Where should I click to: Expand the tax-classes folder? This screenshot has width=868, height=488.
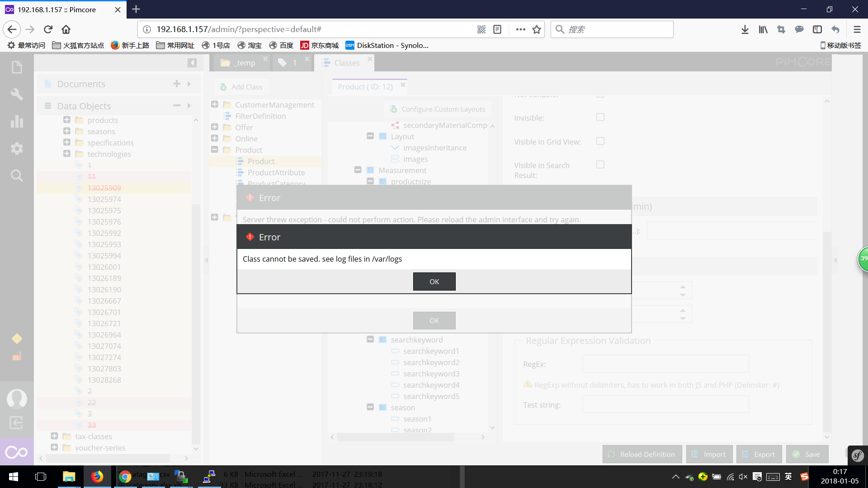click(x=54, y=436)
